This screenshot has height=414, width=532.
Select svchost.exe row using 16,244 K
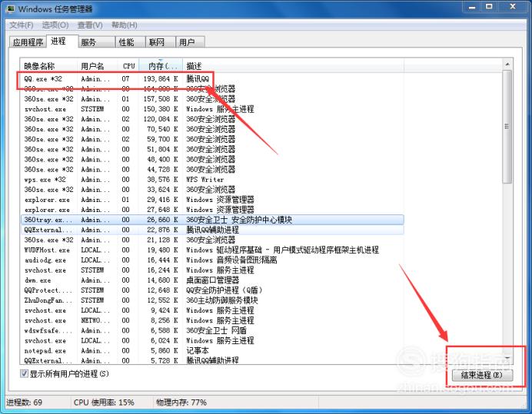tap(212, 270)
